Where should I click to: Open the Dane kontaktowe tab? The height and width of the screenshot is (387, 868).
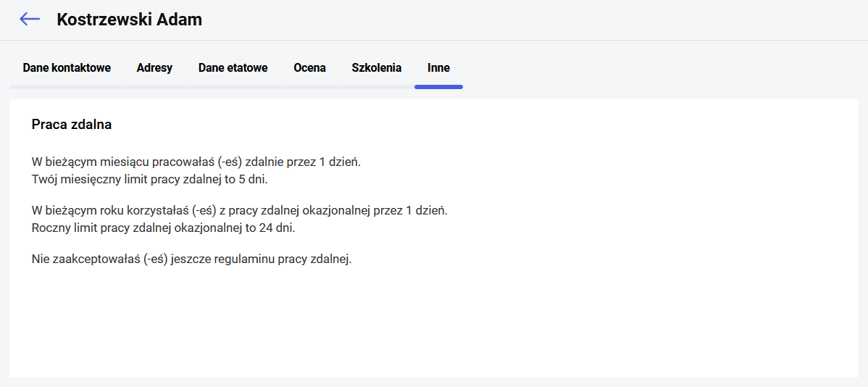coord(67,68)
